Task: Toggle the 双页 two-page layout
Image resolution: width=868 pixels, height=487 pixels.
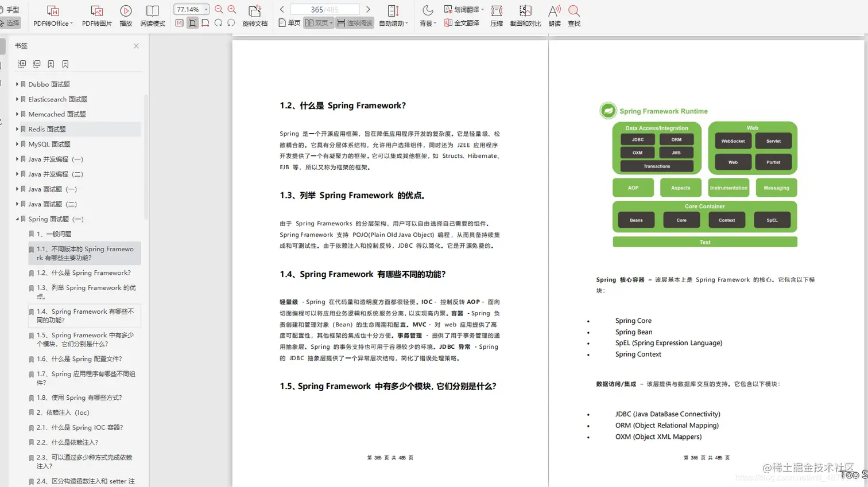Action: 319,23
